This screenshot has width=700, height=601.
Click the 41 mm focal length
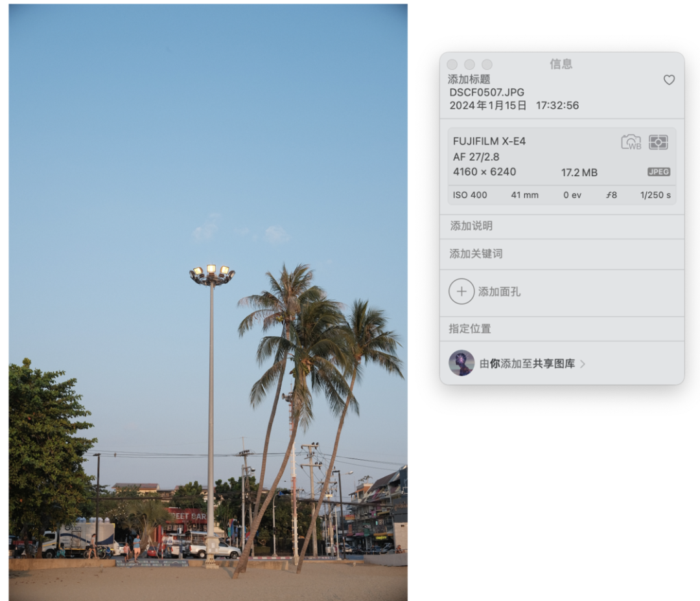pyautogui.click(x=524, y=195)
